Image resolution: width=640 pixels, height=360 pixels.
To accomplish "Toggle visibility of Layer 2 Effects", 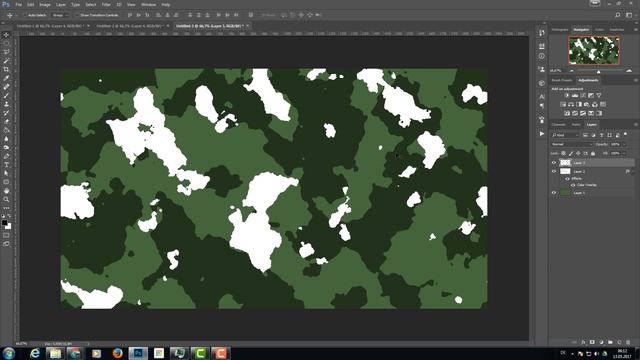I will (567, 179).
